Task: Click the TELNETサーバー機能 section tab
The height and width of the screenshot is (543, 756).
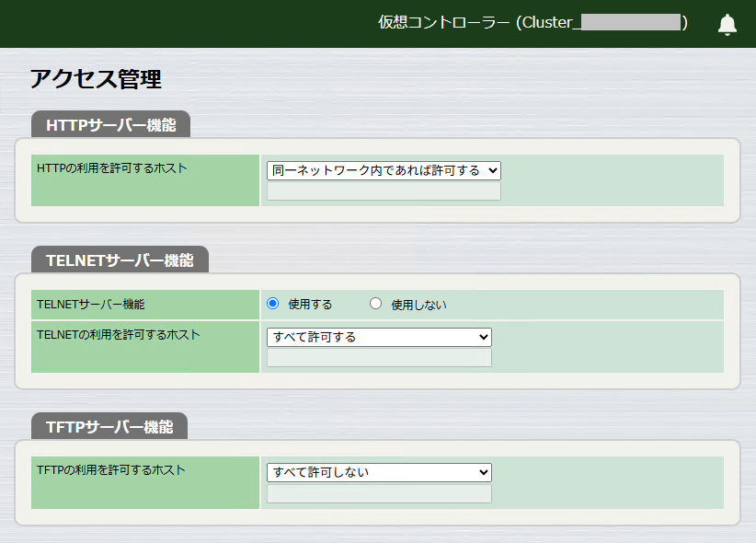Action: 120,260
